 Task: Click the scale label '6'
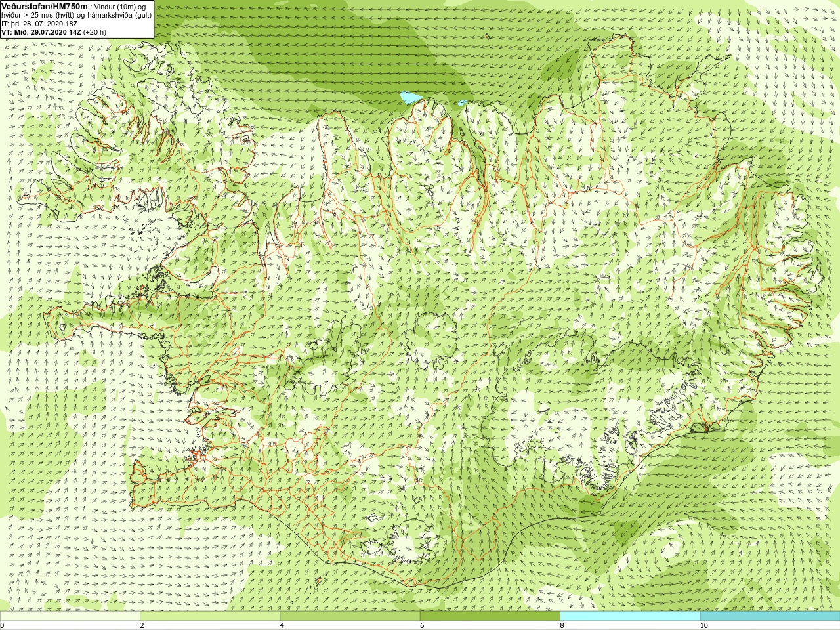(422, 625)
